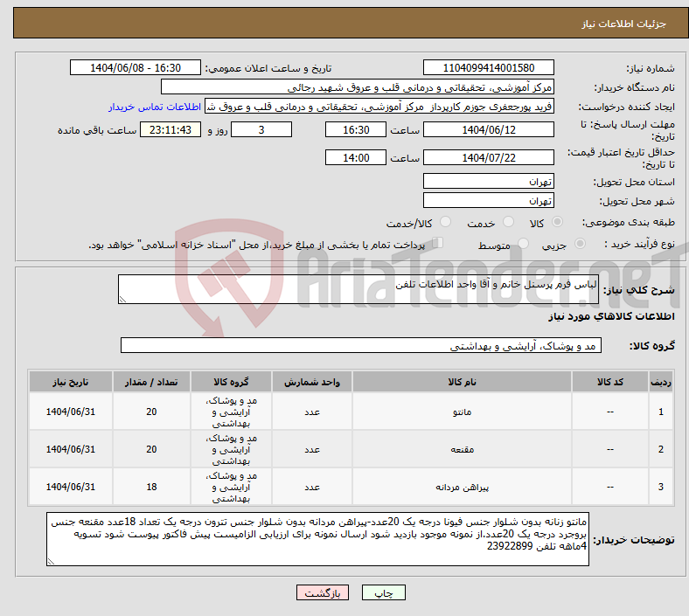
Task: Click the شرح کلی نیاز description textarea
Action: 358,289
